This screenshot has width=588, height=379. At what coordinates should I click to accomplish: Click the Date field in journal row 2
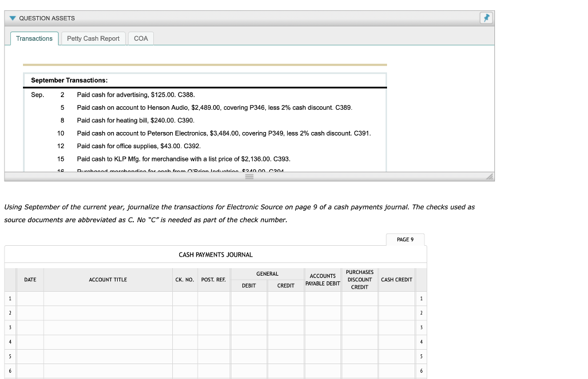click(x=30, y=313)
